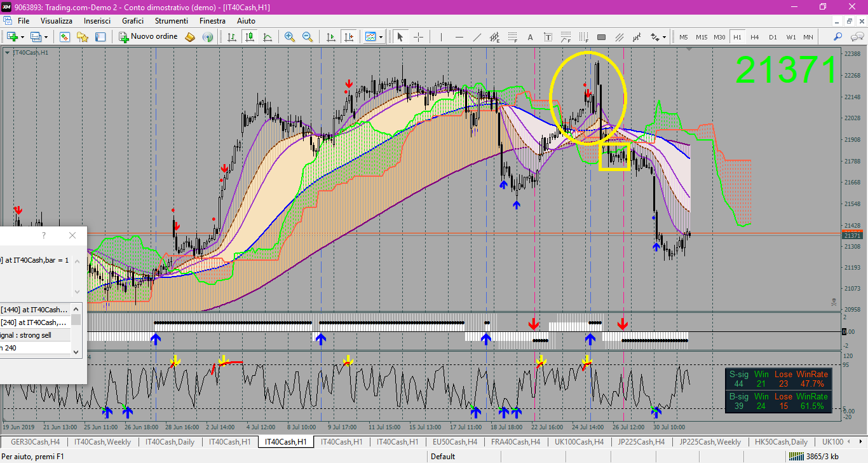Zoom in on the chart
868x463 pixels.
click(290, 37)
